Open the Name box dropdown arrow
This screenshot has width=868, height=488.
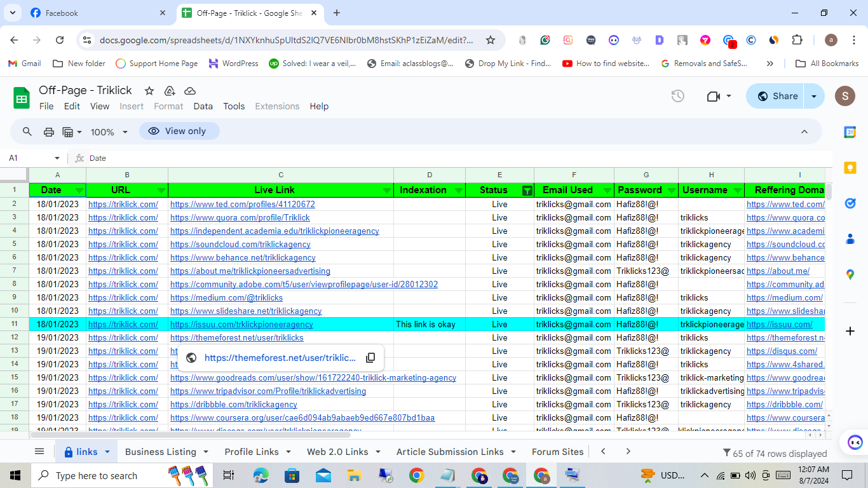(57, 158)
